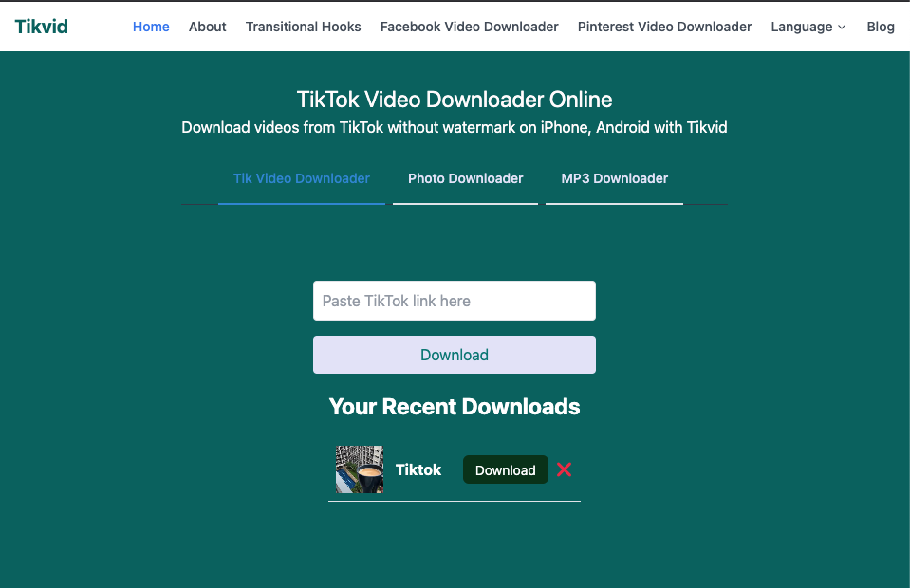The height and width of the screenshot is (588, 910).
Task: Click the large lavender Download button
Action: [x=455, y=355]
